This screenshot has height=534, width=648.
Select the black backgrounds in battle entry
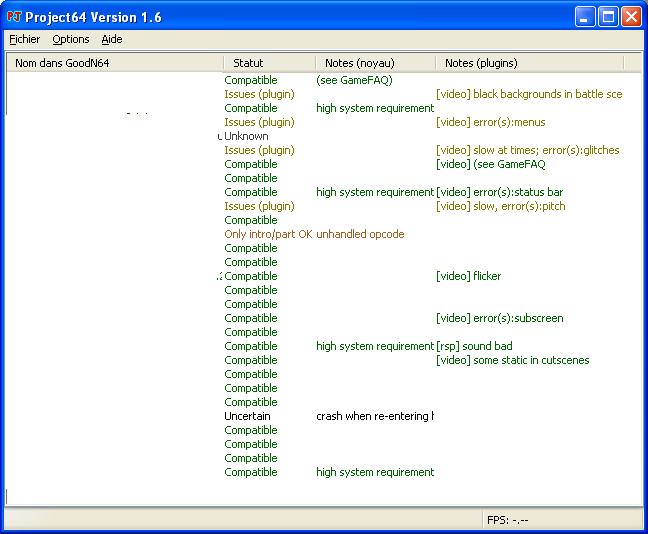[529, 94]
